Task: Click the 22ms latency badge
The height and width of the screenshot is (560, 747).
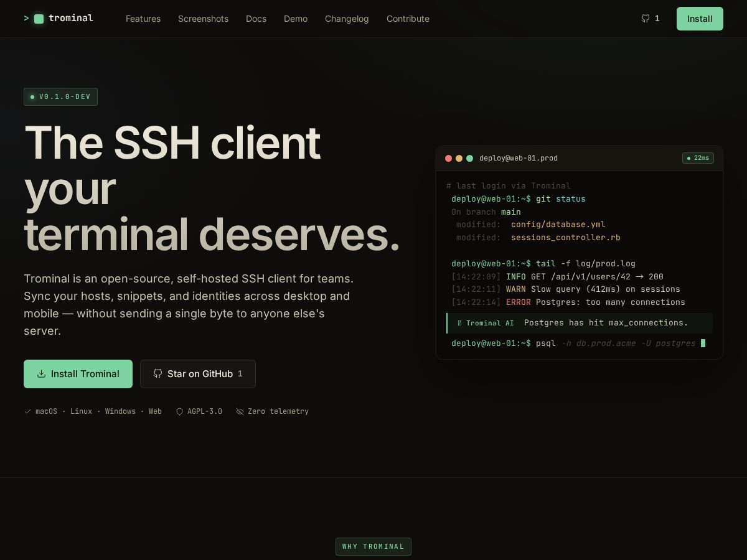Action: click(698, 158)
